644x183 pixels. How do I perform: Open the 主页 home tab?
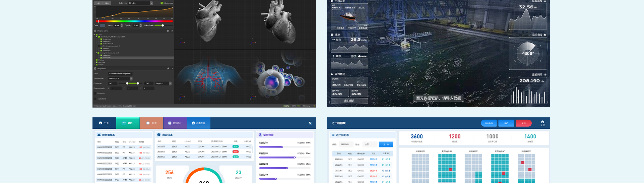click(104, 123)
